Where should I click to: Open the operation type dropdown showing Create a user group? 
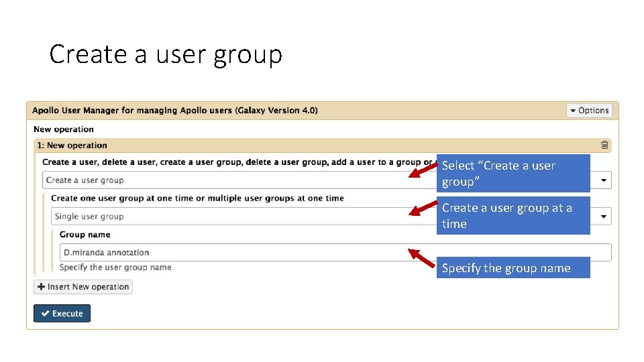click(x=327, y=180)
